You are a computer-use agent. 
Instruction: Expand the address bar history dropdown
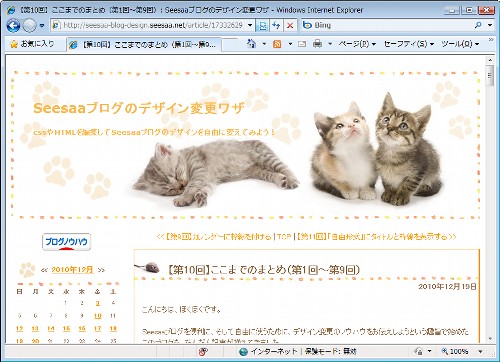pos(250,25)
